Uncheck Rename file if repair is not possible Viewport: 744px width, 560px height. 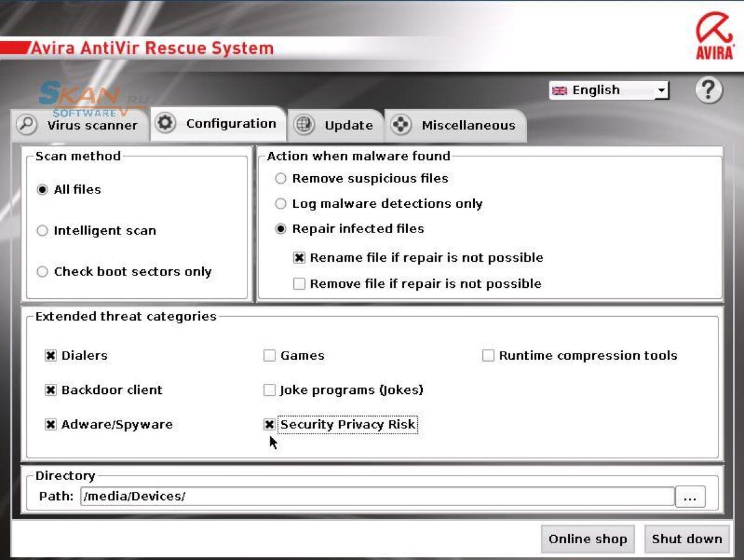[299, 257]
